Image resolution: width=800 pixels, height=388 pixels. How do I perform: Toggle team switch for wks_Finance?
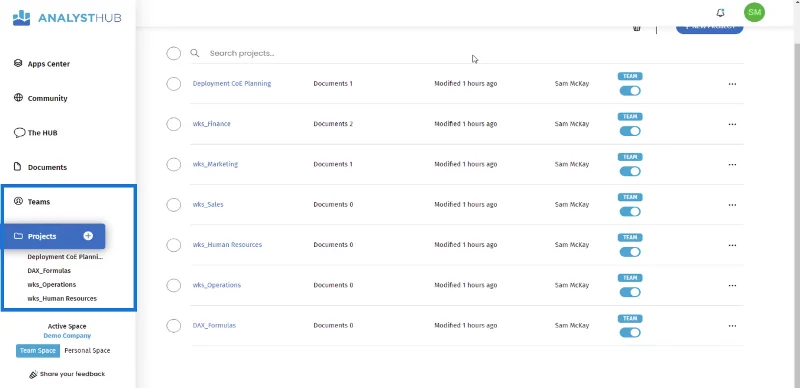click(630, 131)
